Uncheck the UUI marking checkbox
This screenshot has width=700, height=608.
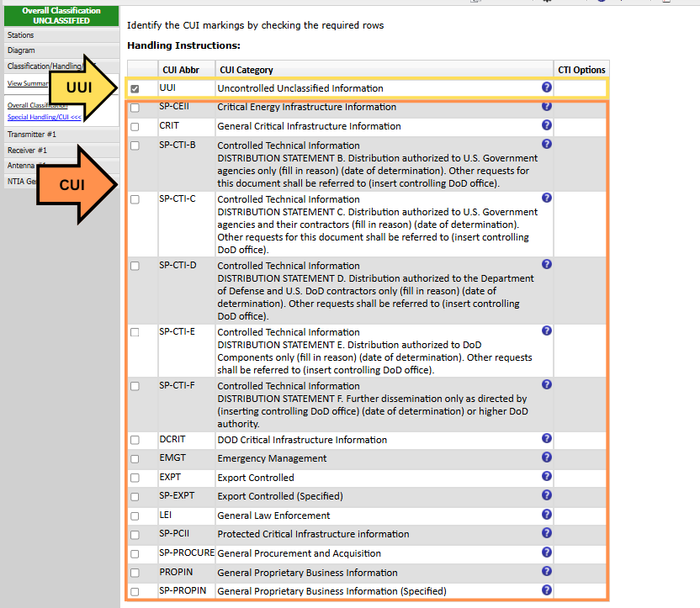pyautogui.click(x=135, y=87)
